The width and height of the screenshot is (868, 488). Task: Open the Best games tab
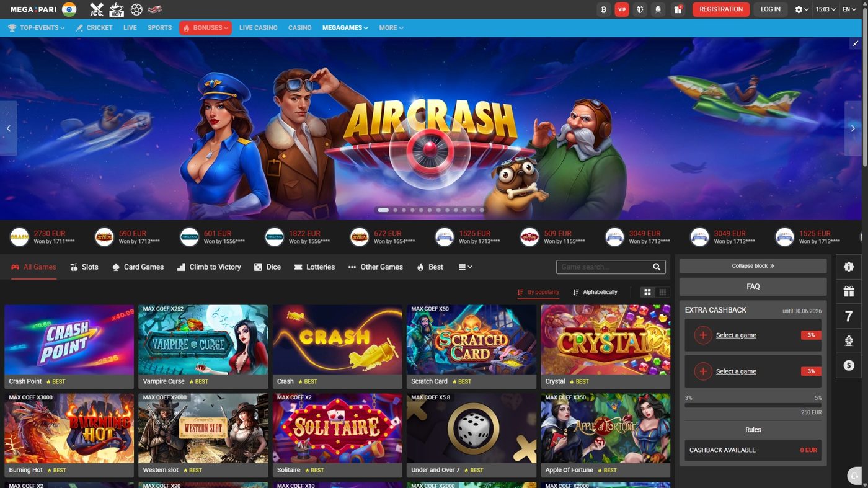(x=430, y=267)
